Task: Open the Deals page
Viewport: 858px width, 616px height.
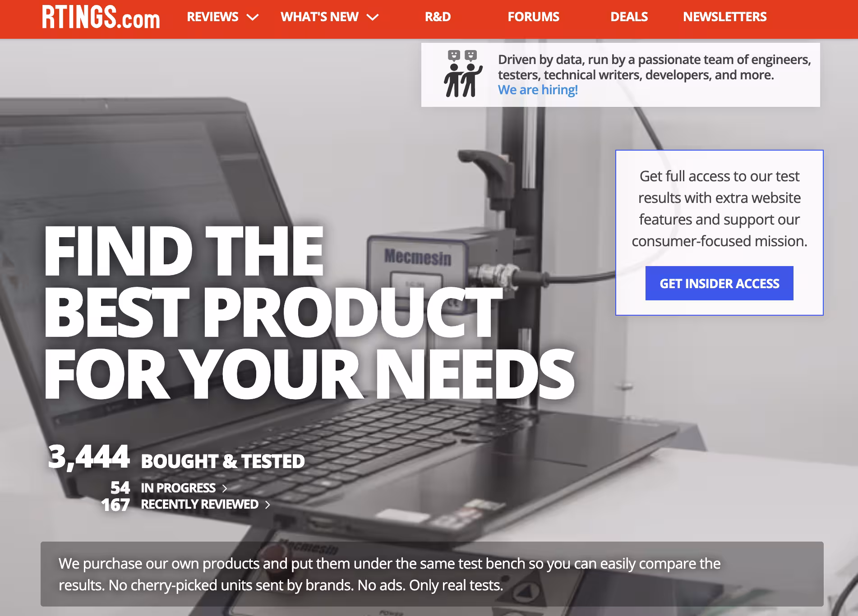Action: [629, 17]
